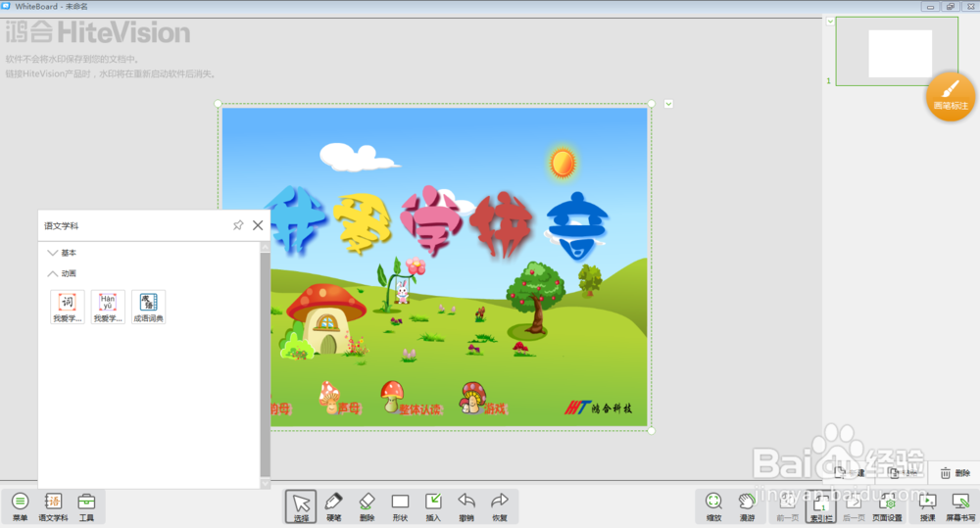Open 页面设置 page settings
The width and height of the screenshot is (980, 528).
[887, 506]
